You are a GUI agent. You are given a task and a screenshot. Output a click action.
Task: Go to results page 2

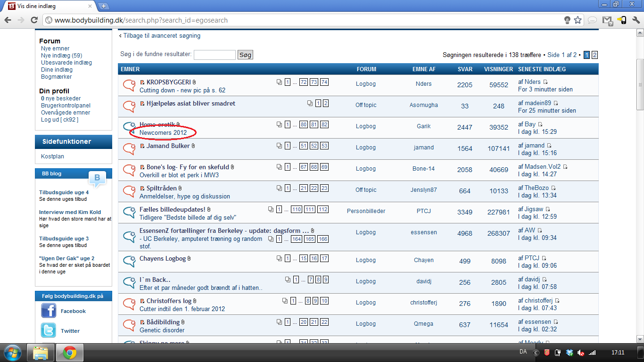(594, 55)
